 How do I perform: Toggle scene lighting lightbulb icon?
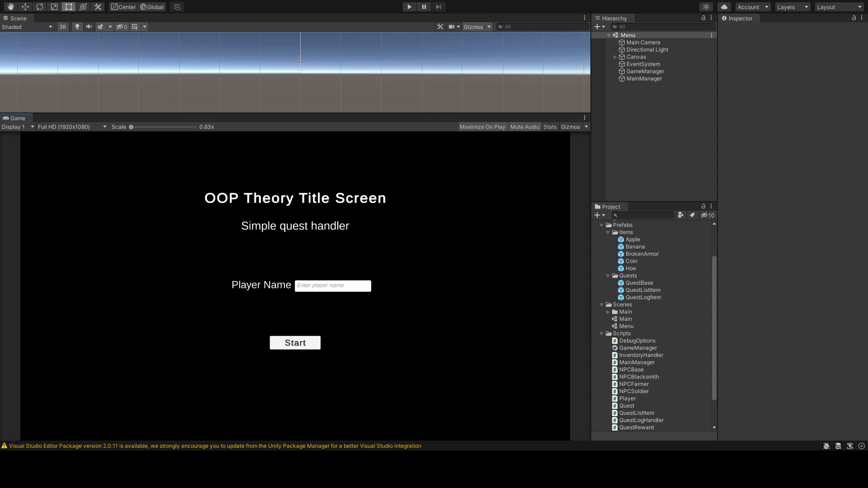coord(77,27)
